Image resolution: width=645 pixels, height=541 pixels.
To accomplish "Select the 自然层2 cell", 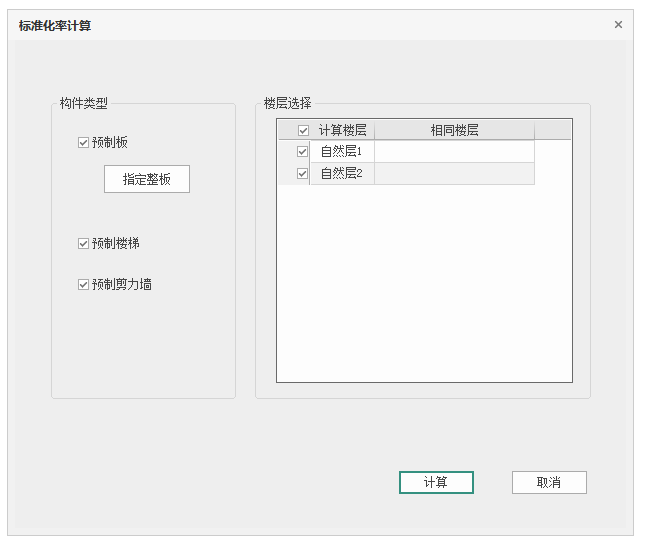I will [x=341, y=174].
